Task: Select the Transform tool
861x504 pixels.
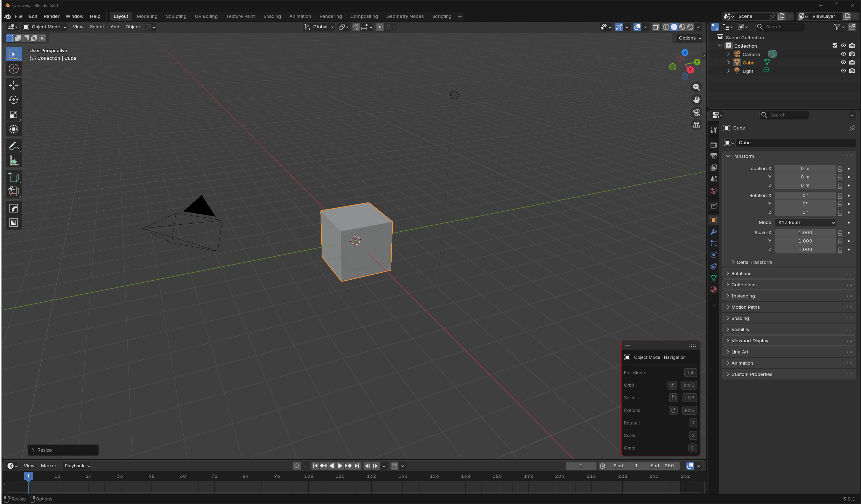Action: point(14,129)
